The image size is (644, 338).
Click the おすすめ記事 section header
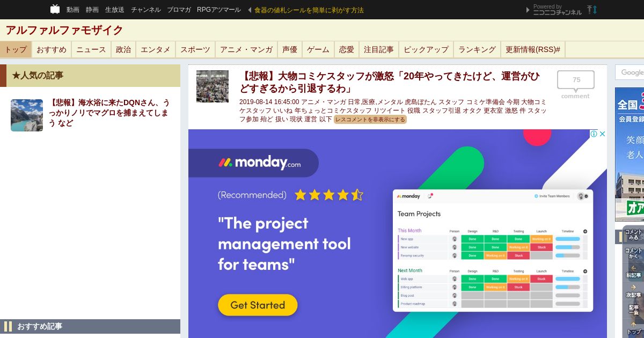pos(90,326)
